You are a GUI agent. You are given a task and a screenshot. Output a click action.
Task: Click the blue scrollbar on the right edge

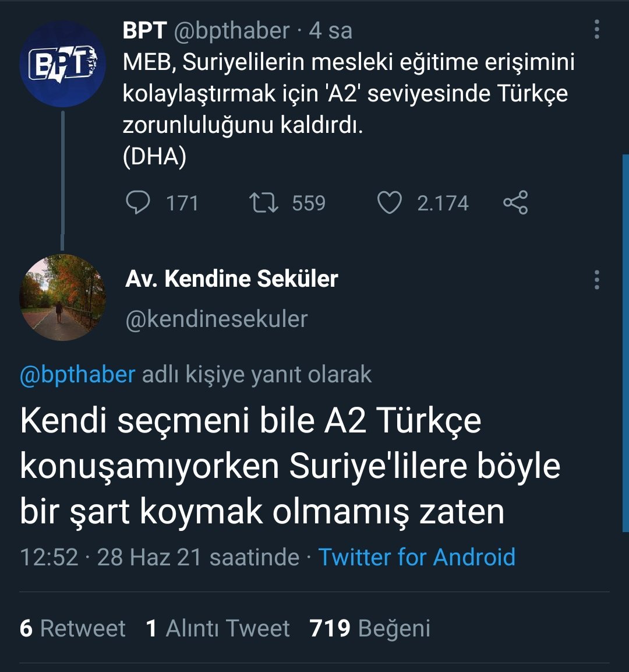[626, 344]
